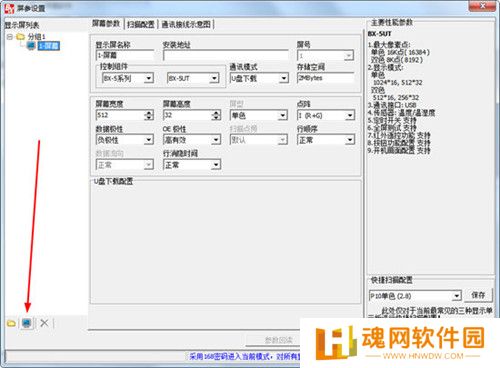Collapse the 分组1 tree node

pyautogui.click(x=9, y=36)
